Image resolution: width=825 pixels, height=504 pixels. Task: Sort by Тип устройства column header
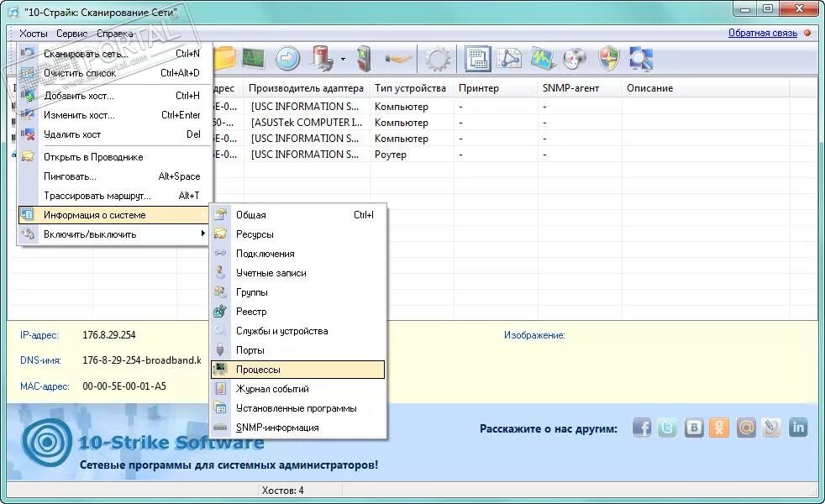tap(412, 88)
